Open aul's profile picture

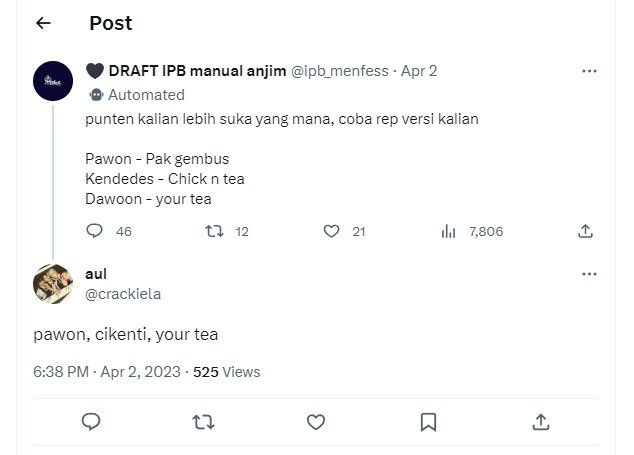pyautogui.click(x=52, y=283)
